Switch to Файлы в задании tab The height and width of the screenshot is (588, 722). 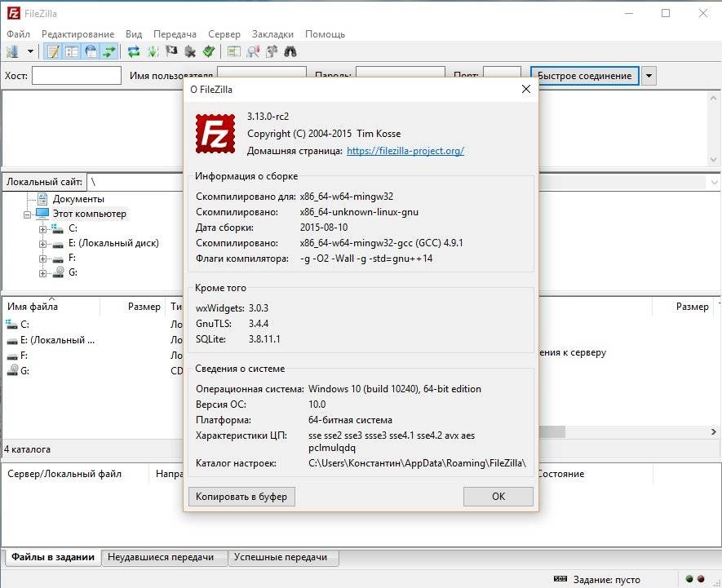(x=53, y=557)
